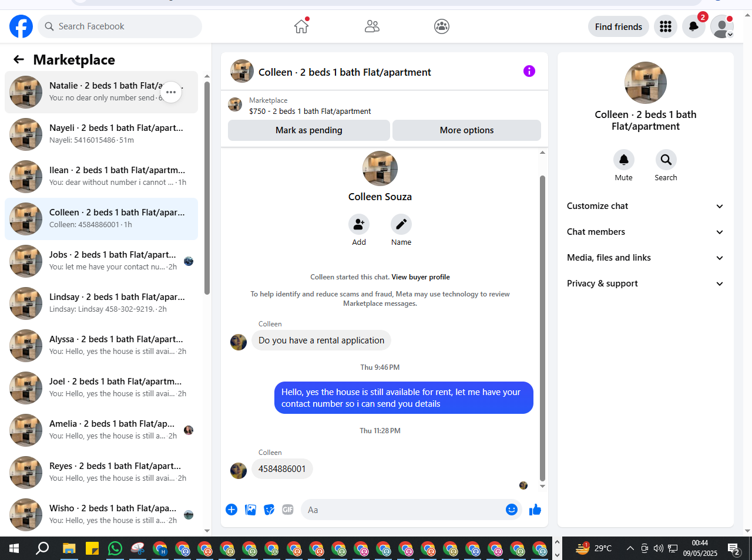This screenshot has height=560, width=752.
Task: Open taskbar search magnifier
Action: coord(42,548)
